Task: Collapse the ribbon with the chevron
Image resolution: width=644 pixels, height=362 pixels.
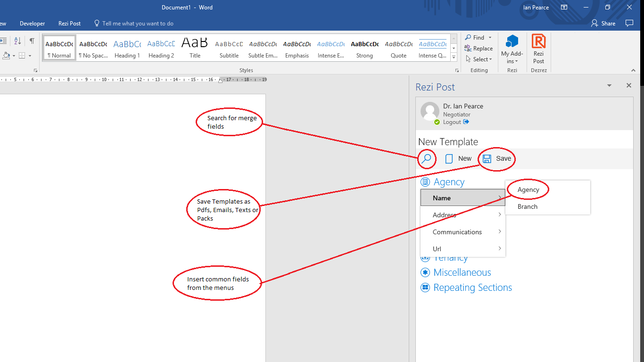Action: [634, 70]
